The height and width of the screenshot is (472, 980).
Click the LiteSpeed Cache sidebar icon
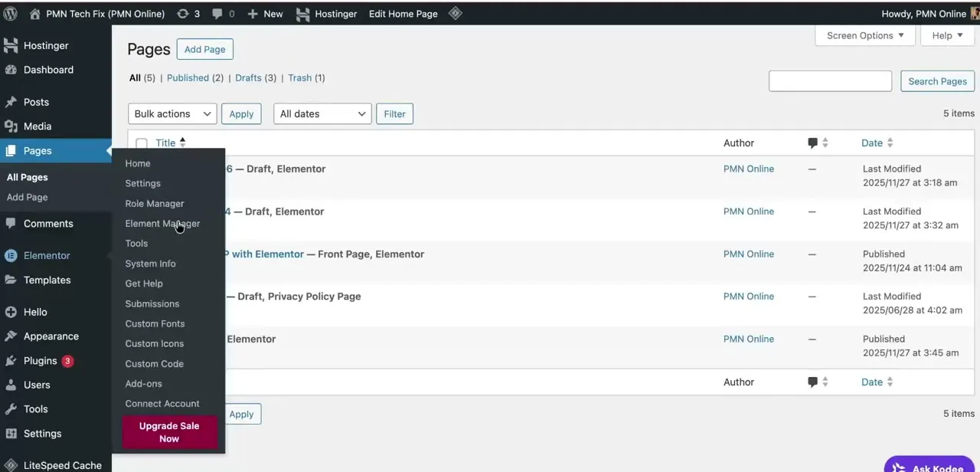click(11, 465)
